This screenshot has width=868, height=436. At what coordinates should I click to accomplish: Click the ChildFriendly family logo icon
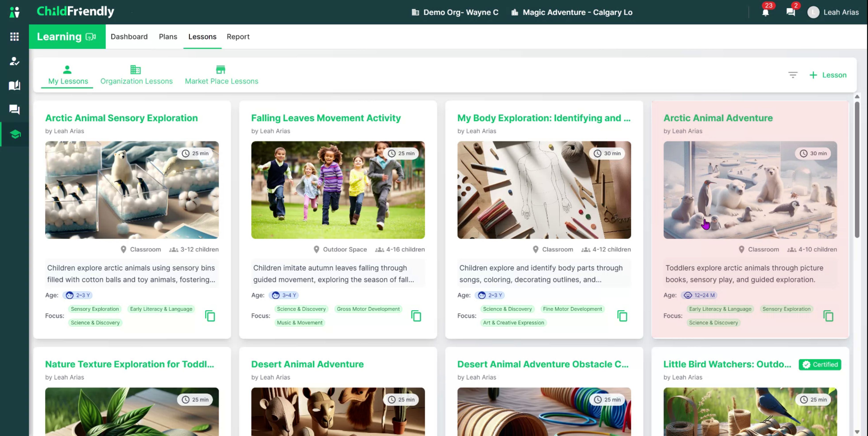point(14,12)
